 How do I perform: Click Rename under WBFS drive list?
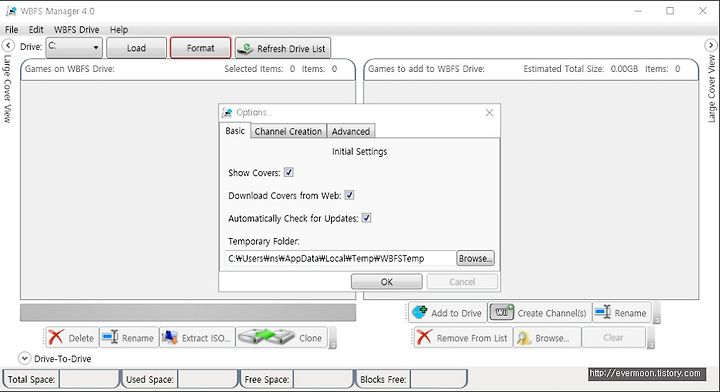coord(129,338)
